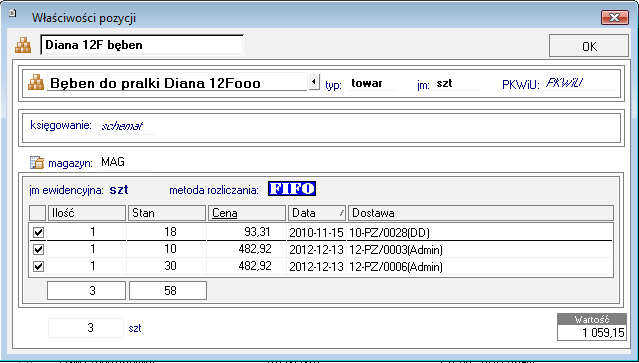
Task: Uncheck the checkbox for delivery 10-PZ/0028(DD)
Action: [38, 232]
